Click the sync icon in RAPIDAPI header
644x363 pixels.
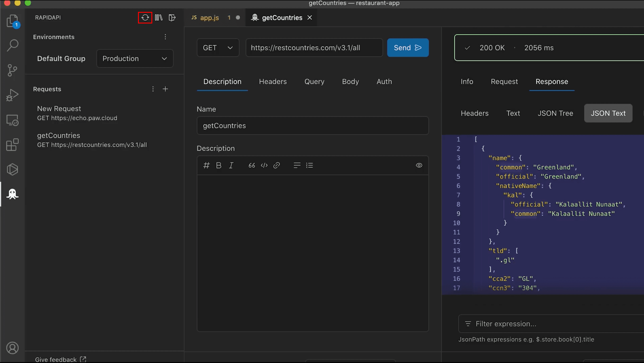click(145, 17)
